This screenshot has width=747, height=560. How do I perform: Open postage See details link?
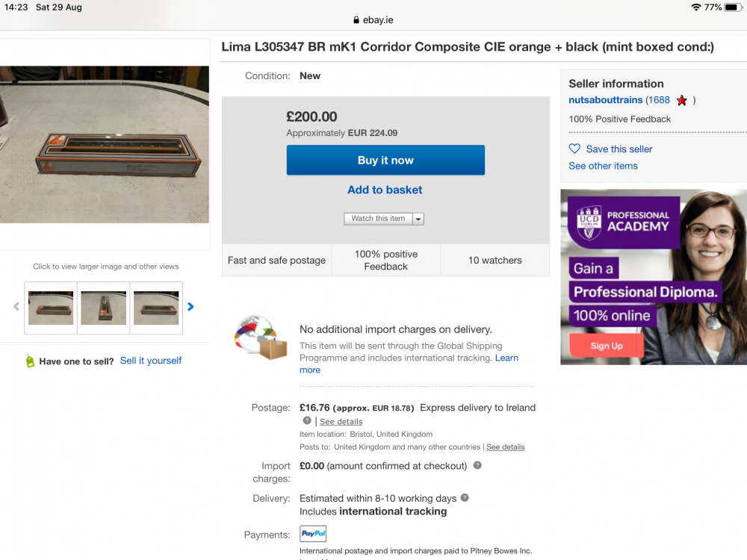341,422
